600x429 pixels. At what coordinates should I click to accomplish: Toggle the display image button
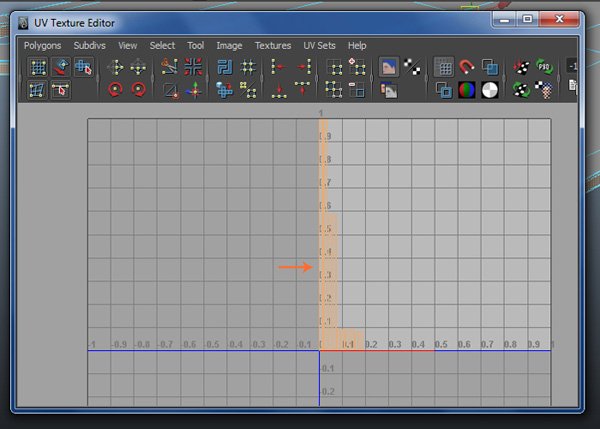[x=388, y=68]
